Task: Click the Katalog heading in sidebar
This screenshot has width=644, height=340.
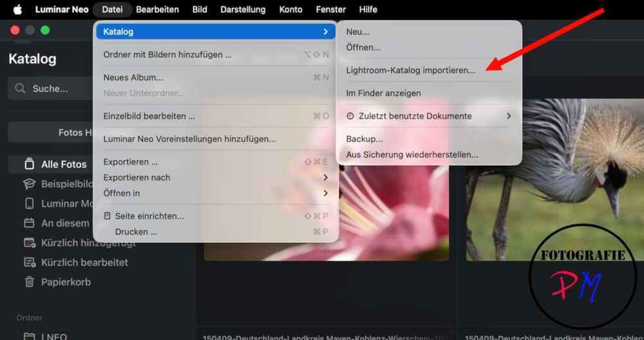Action: pyautogui.click(x=32, y=59)
